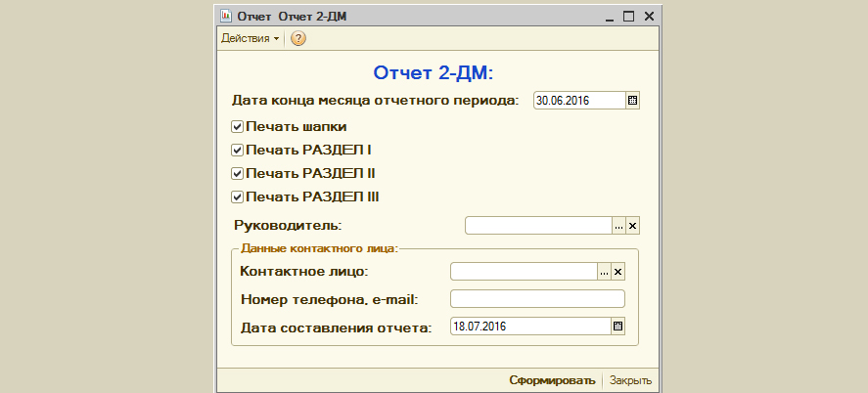Toggle Печать РАЗДЕЛ III checkbox

point(237,196)
